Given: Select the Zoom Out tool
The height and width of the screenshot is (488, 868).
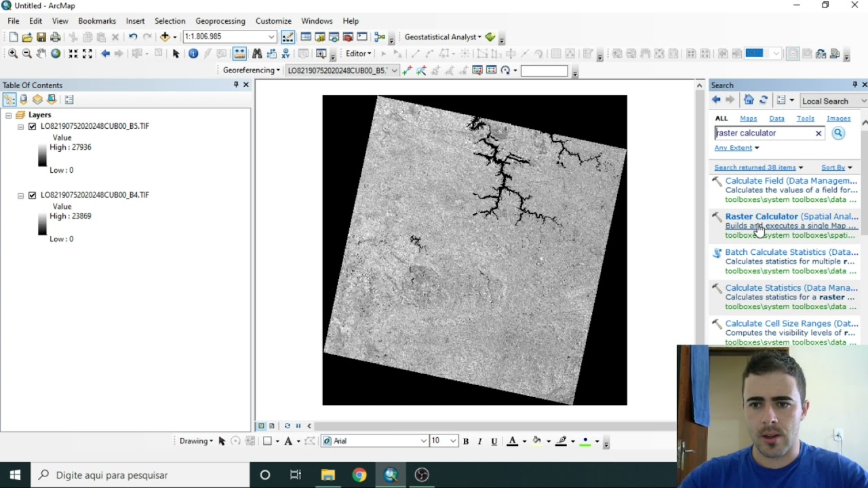Looking at the screenshot, I should point(27,54).
